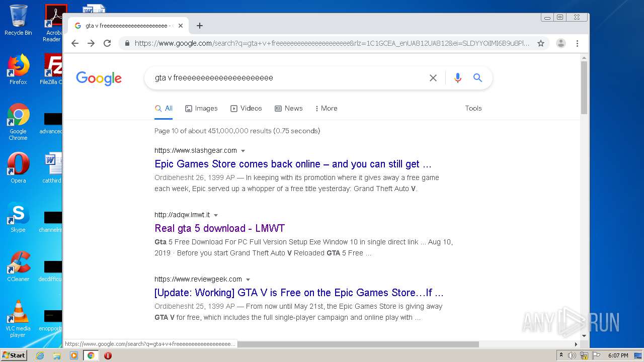Open Acrobat Reader desktop shortcut
This screenshot has width=644, height=362.
[x=53, y=23]
